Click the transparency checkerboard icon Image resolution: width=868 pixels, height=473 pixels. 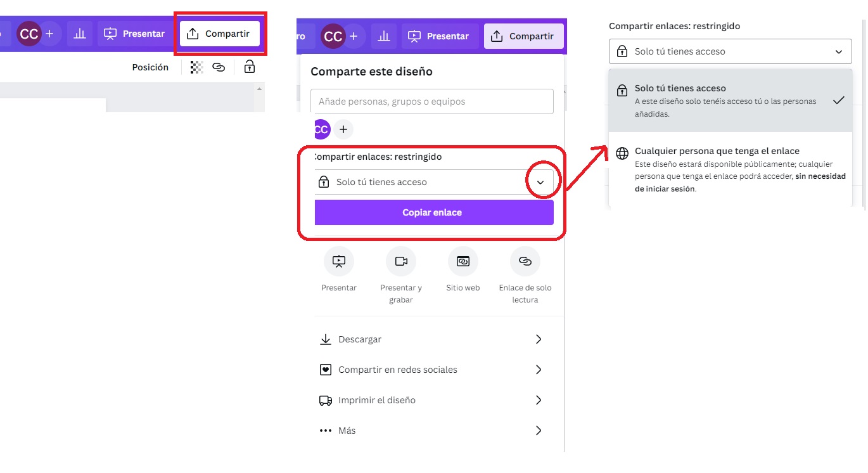197,67
